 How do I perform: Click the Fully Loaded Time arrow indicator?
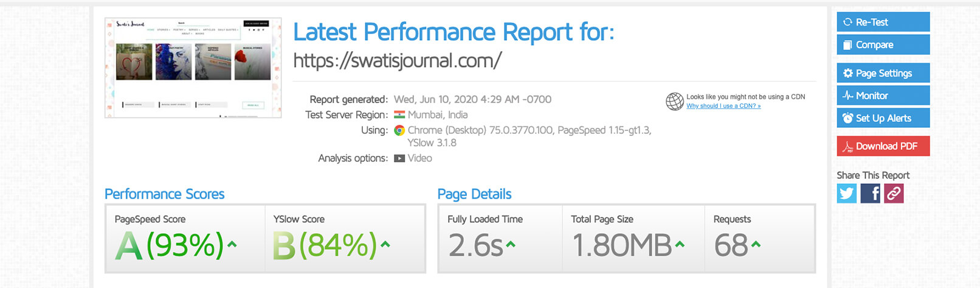pyautogui.click(x=511, y=245)
